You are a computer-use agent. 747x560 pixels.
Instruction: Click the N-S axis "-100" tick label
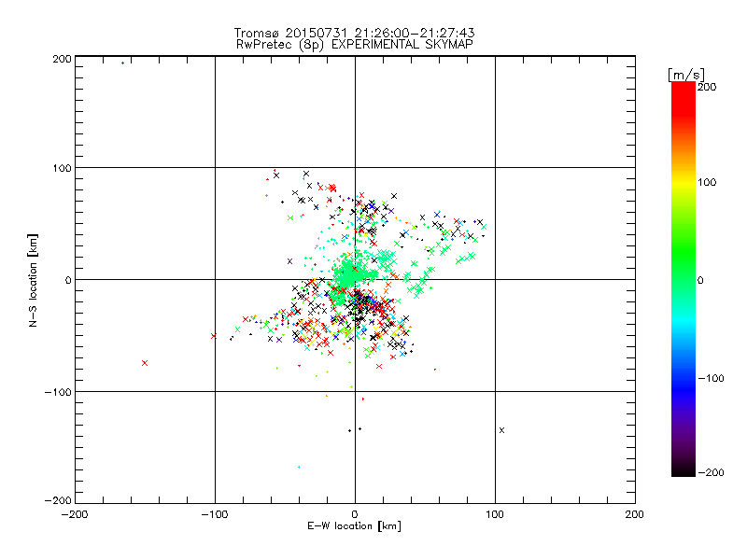pos(58,392)
